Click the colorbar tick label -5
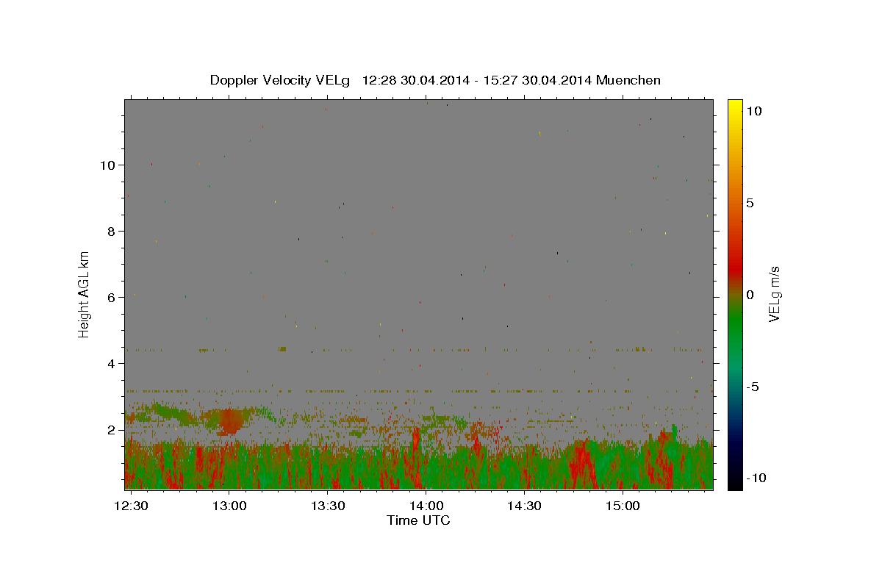 (753, 387)
